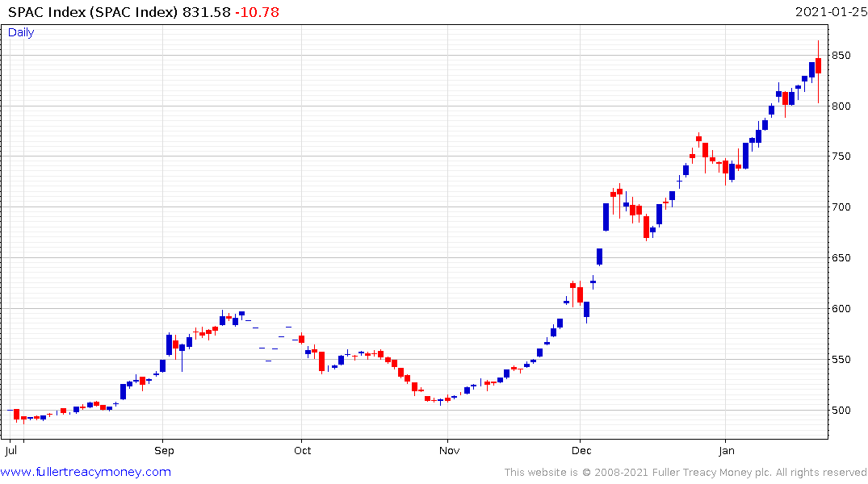Click the 850 price axis label
Viewport: 868px width, 484px height.
click(x=841, y=56)
